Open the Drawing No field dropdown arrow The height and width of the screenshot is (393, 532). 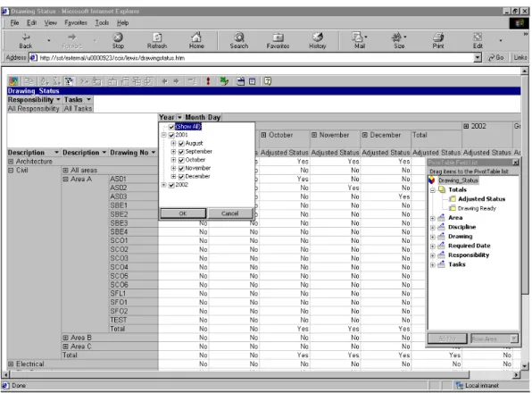pyautogui.click(x=154, y=153)
